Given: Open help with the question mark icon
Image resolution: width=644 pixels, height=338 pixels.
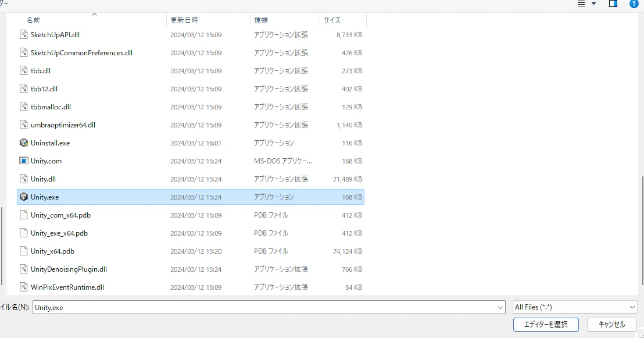Looking at the screenshot, I should pyautogui.click(x=634, y=3).
